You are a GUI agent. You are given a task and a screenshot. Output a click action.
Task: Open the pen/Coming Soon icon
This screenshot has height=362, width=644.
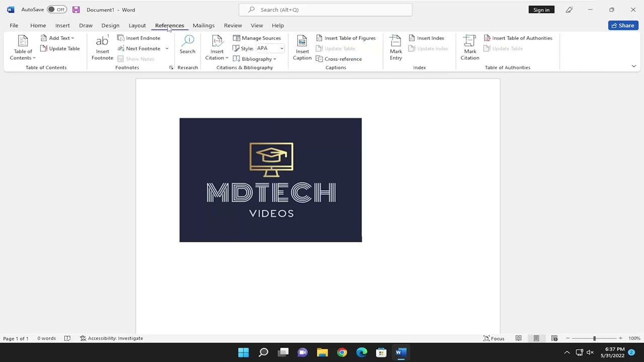[x=569, y=10]
